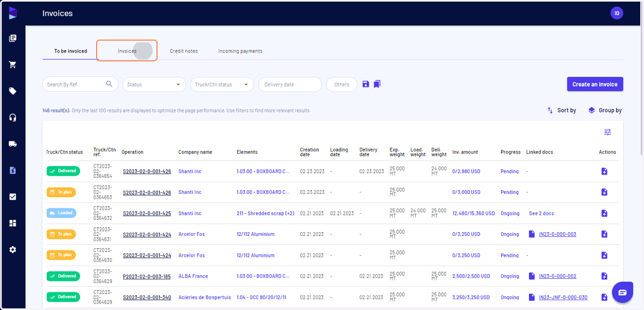This screenshot has width=644, height=310.
Task: Open the library icon in sidebar
Action: tap(13, 38)
